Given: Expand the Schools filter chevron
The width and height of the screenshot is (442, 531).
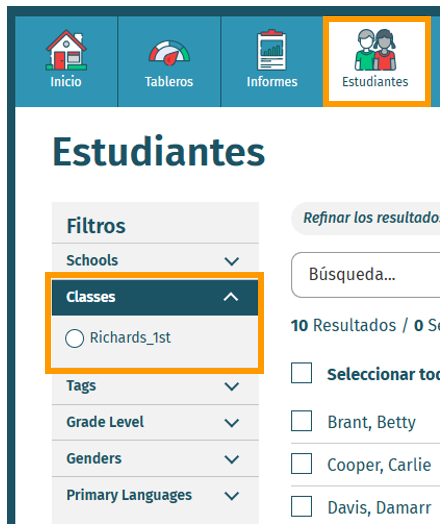Looking at the screenshot, I should [232, 261].
